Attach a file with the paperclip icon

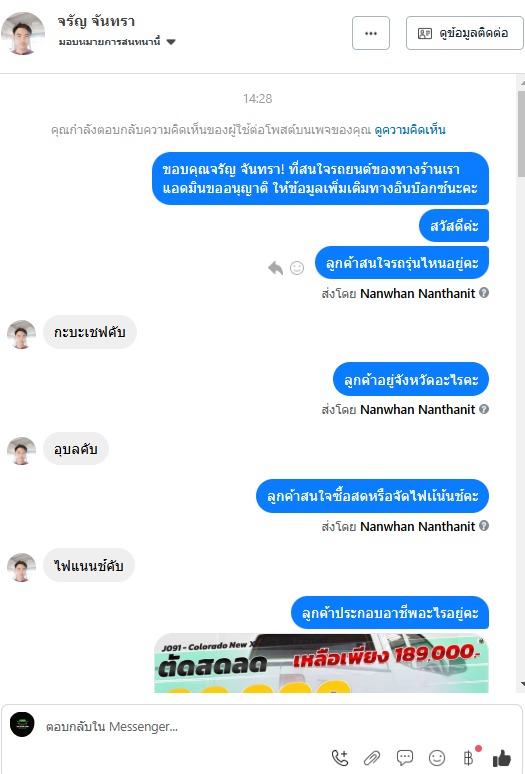pos(372,757)
